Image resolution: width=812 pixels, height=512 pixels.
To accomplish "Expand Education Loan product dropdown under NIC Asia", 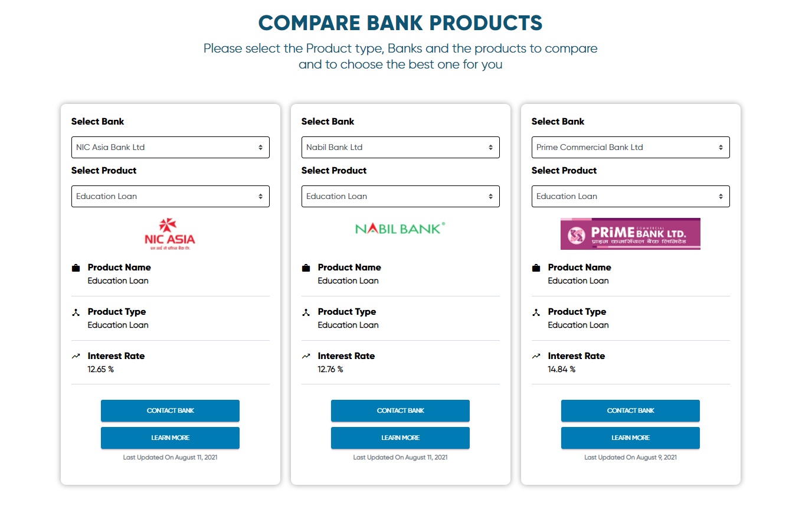I will [x=171, y=197].
